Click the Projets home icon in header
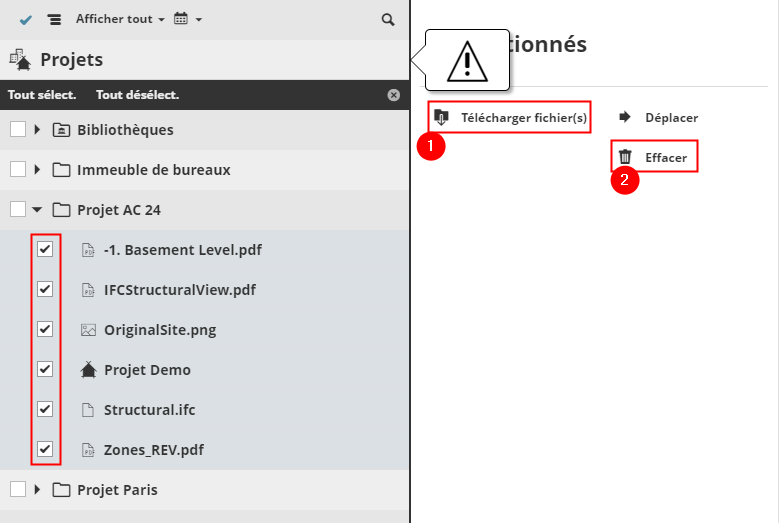 [20, 60]
